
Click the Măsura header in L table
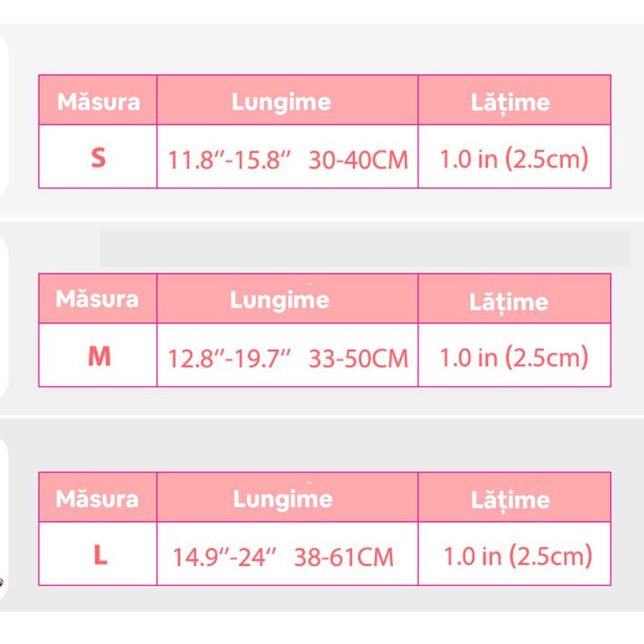pyautogui.click(x=97, y=498)
